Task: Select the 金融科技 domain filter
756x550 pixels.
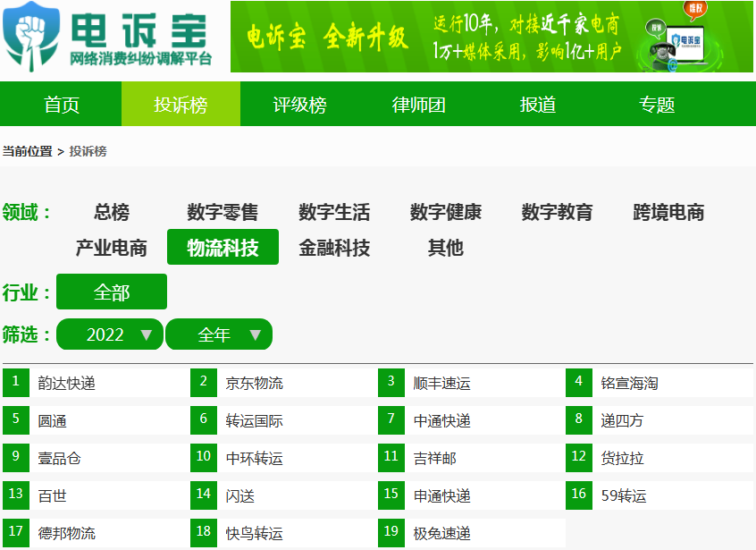Action: [x=334, y=248]
